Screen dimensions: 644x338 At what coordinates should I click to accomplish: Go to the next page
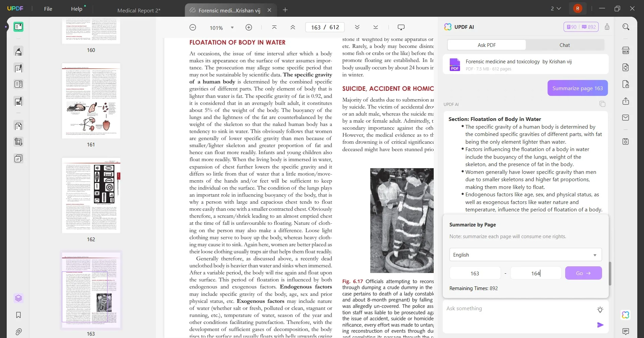pos(357,27)
